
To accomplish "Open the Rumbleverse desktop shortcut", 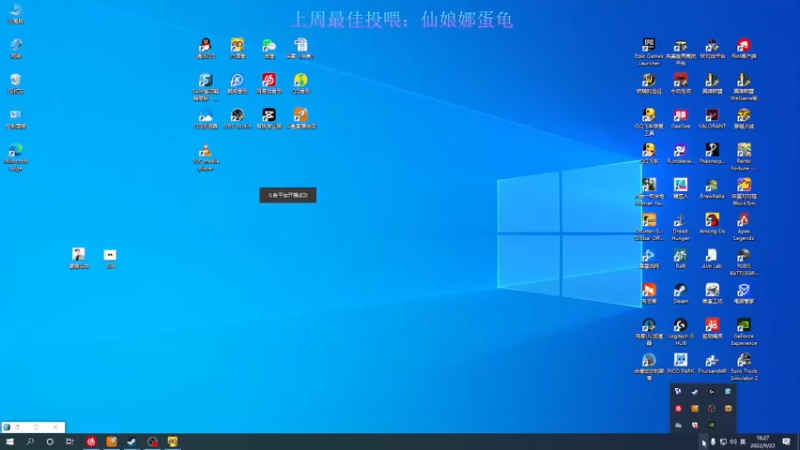I will pyautogui.click(x=680, y=153).
